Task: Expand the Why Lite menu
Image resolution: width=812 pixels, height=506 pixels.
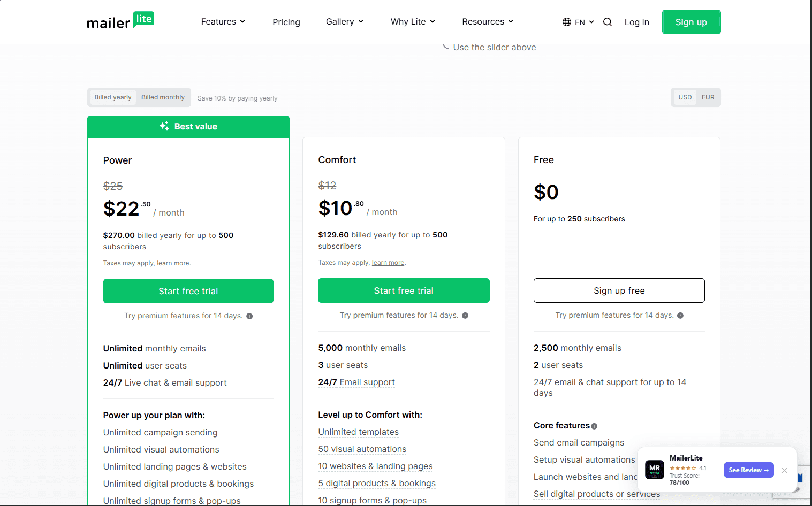Action: pyautogui.click(x=413, y=22)
